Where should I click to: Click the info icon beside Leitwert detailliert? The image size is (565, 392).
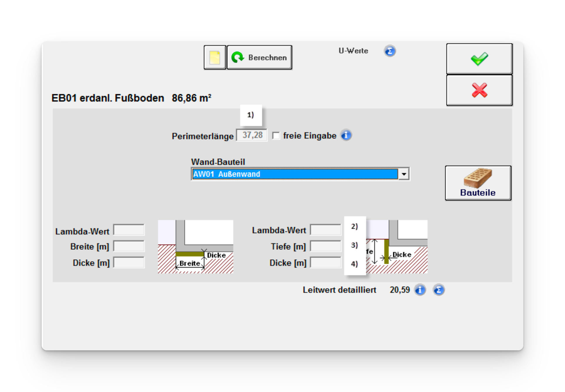pyautogui.click(x=420, y=290)
